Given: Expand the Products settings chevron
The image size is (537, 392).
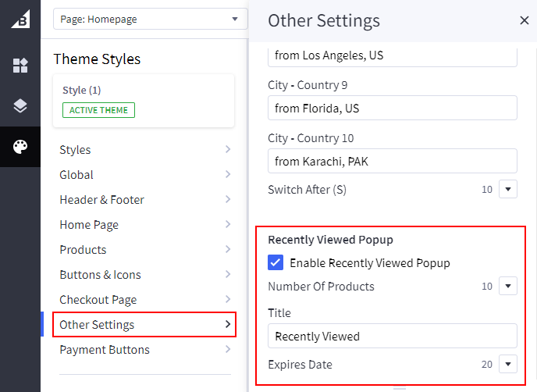Looking at the screenshot, I should point(227,250).
